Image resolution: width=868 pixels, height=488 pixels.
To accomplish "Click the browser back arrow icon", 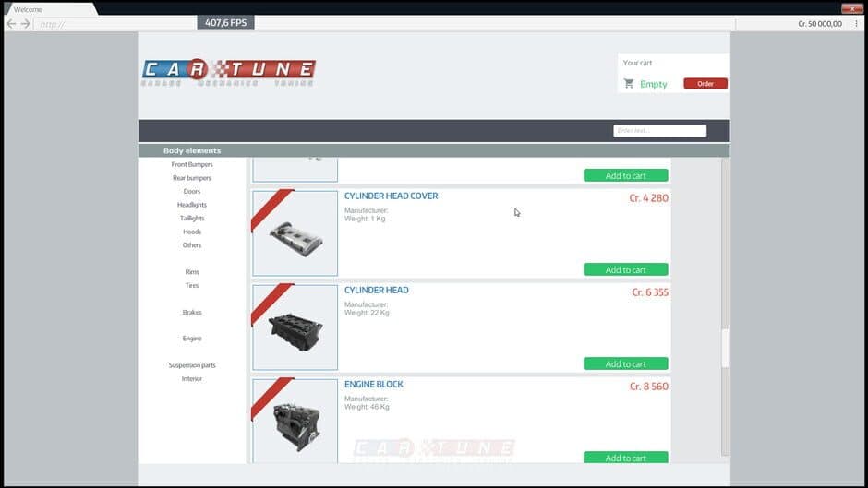I will pyautogui.click(x=11, y=24).
